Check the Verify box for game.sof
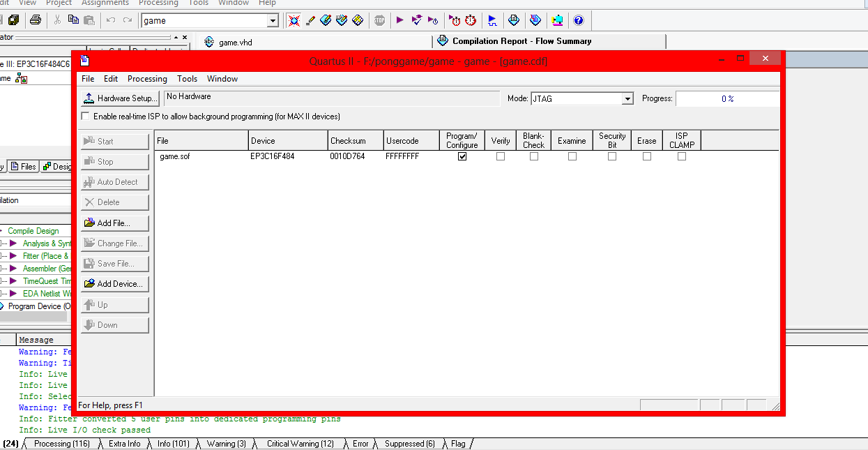 click(501, 156)
